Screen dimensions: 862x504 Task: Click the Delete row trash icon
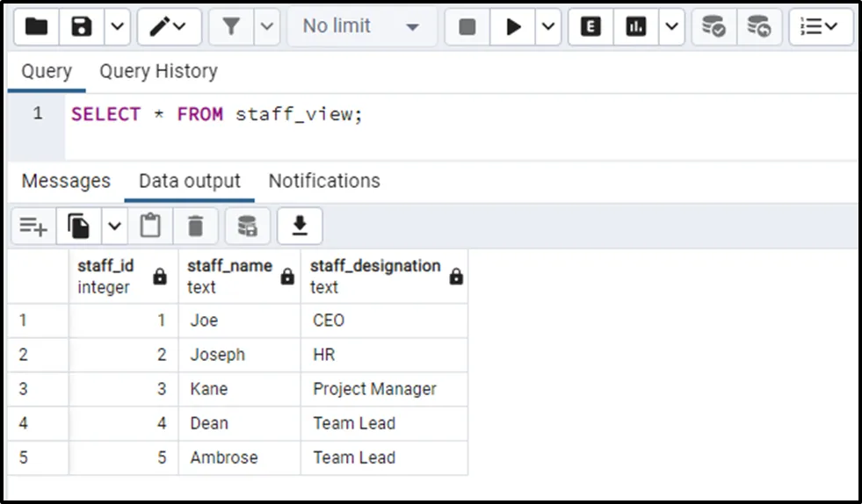coord(195,227)
